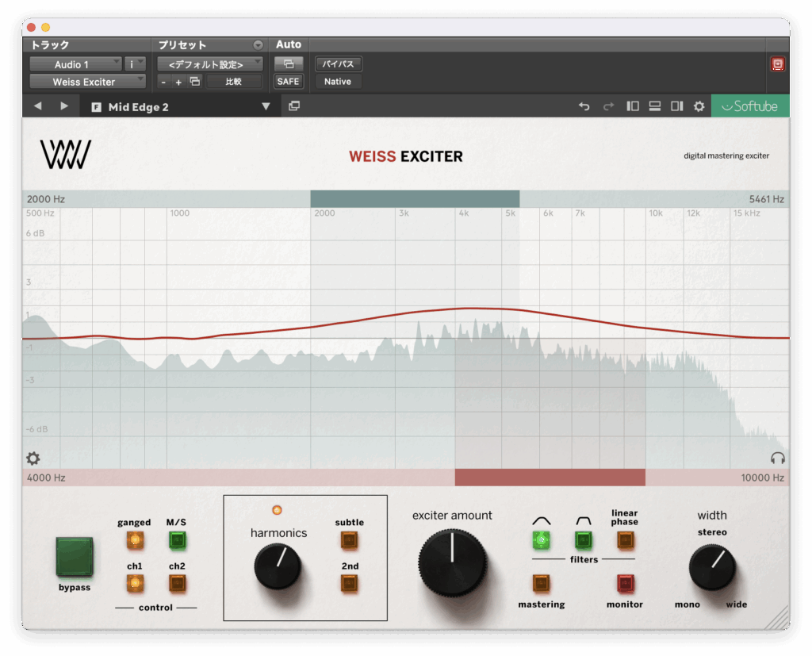Adjust the harmonics knob
The width and height of the screenshot is (812, 656).
(x=278, y=566)
